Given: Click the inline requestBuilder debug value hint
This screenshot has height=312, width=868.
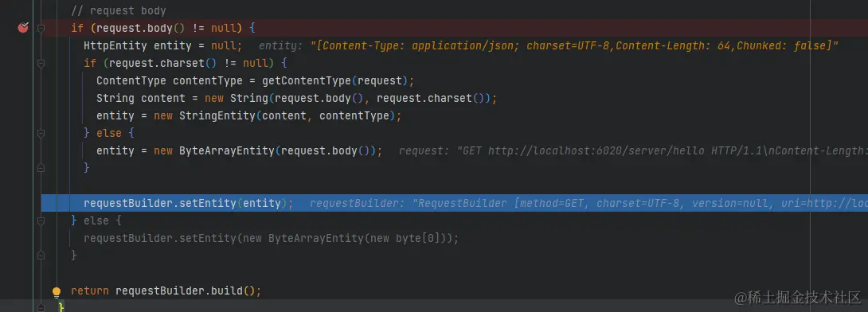Looking at the screenshot, I should (x=588, y=203).
